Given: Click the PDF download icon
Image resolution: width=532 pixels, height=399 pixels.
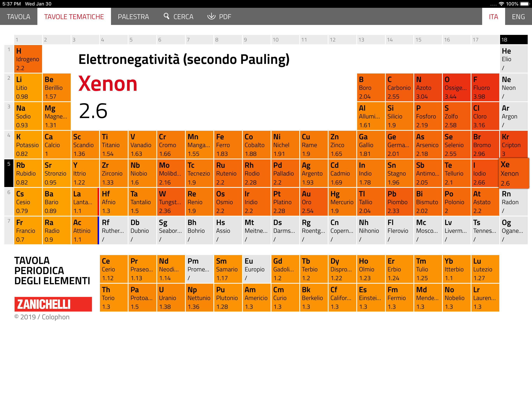Looking at the screenshot, I should [x=211, y=16].
